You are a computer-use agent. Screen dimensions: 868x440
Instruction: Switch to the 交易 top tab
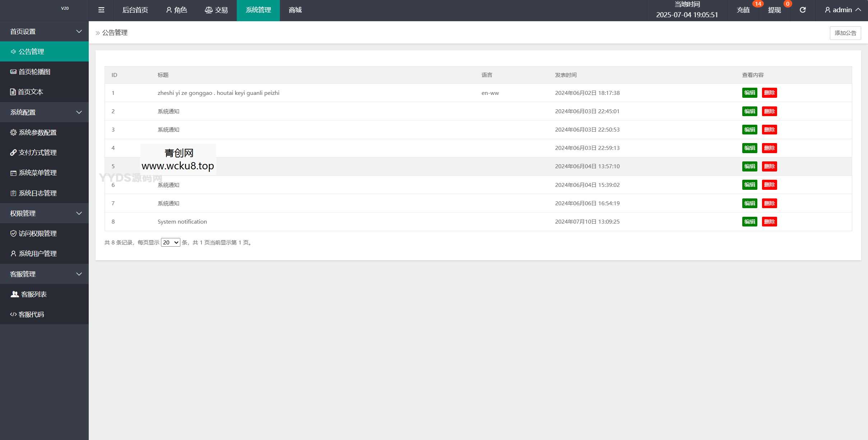coord(216,10)
